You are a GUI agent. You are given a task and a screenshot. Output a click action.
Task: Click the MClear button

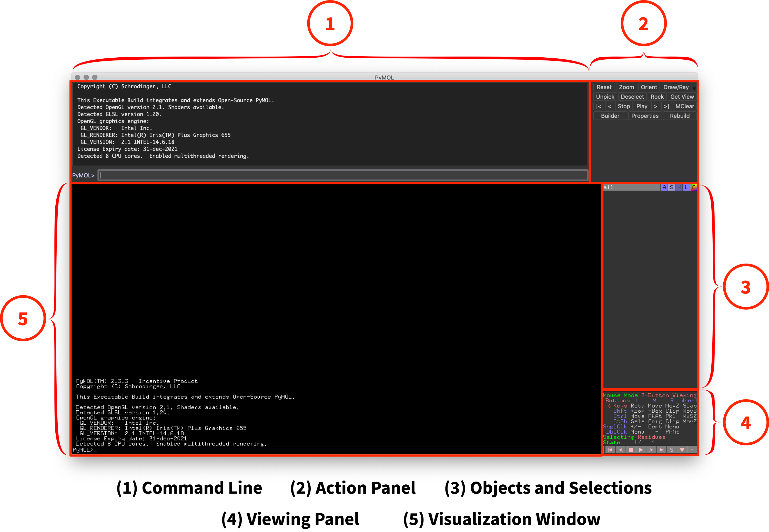(685, 106)
